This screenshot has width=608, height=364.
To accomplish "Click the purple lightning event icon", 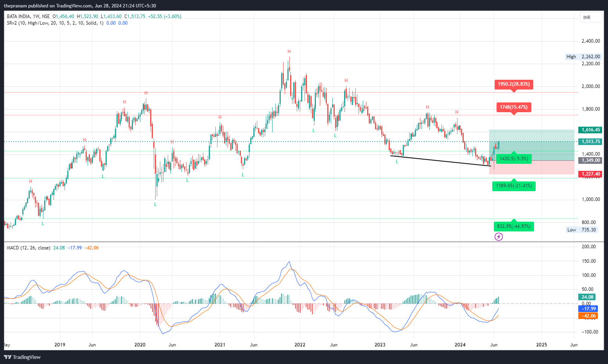I will [499, 237].
